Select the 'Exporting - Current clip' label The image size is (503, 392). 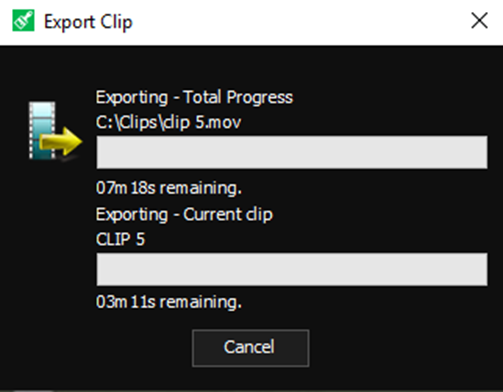tap(184, 214)
